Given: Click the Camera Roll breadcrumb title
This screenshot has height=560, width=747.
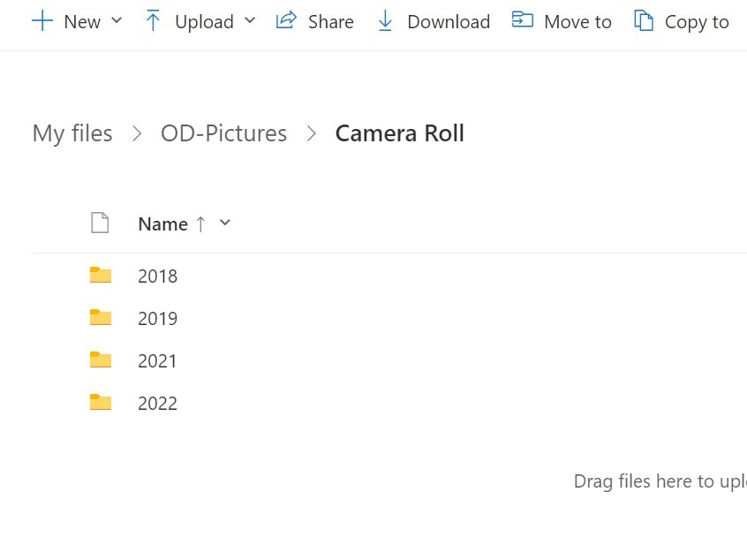Looking at the screenshot, I should 399,133.
